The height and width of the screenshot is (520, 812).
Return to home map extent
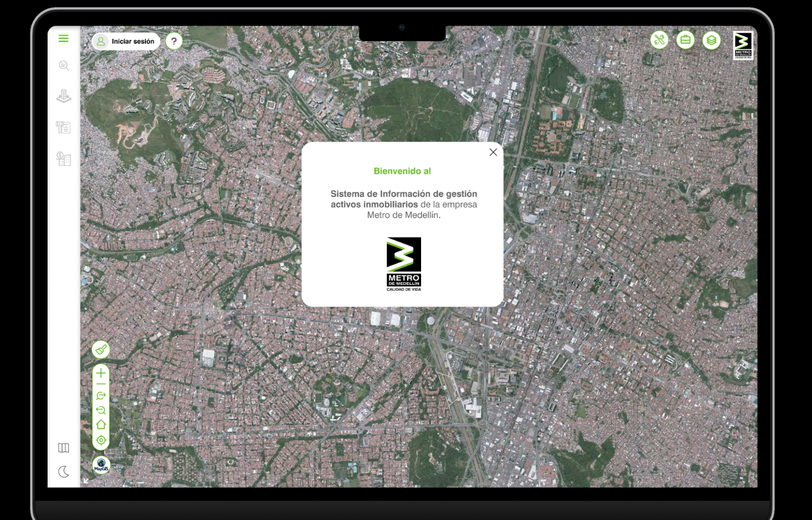click(x=101, y=424)
